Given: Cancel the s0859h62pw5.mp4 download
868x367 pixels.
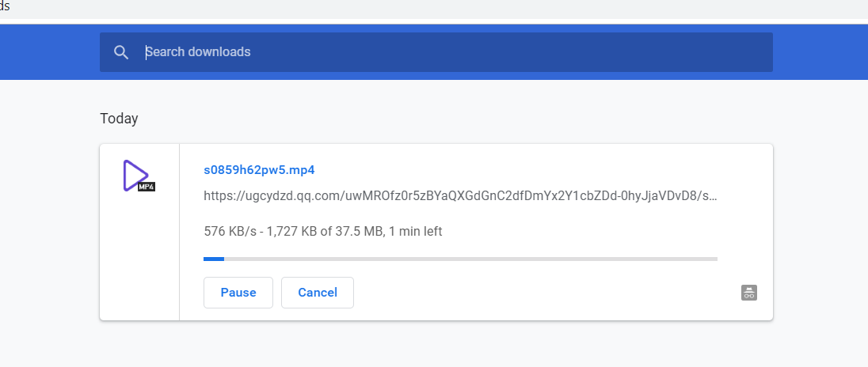Looking at the screenshot, I should 318,293.
